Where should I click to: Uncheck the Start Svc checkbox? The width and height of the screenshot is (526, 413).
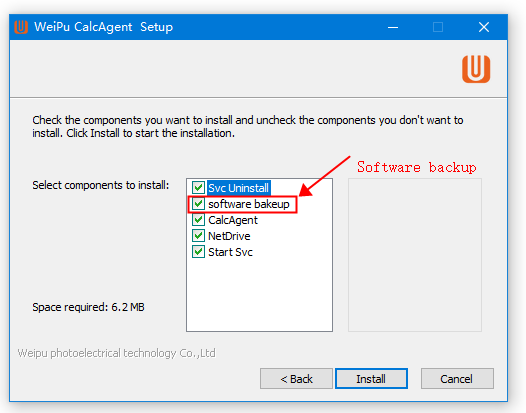pyautogui.click(x=198, y=252)
